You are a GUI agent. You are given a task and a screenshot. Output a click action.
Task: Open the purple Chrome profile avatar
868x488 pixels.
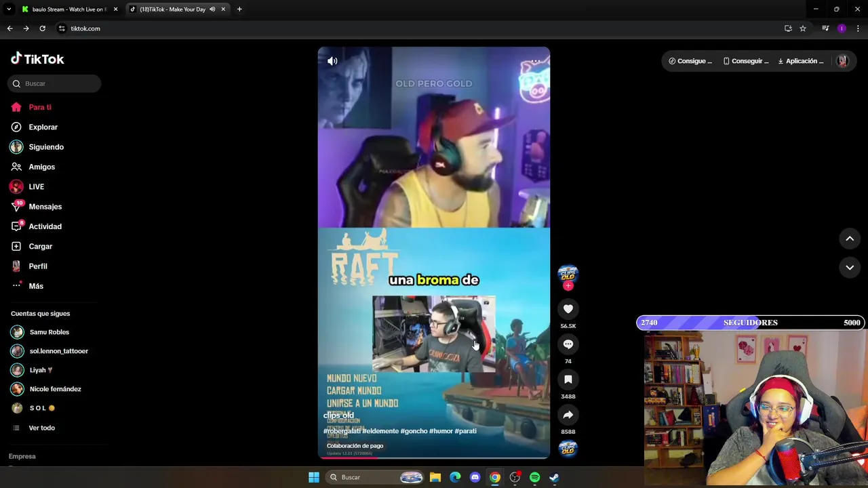(842, 28)
